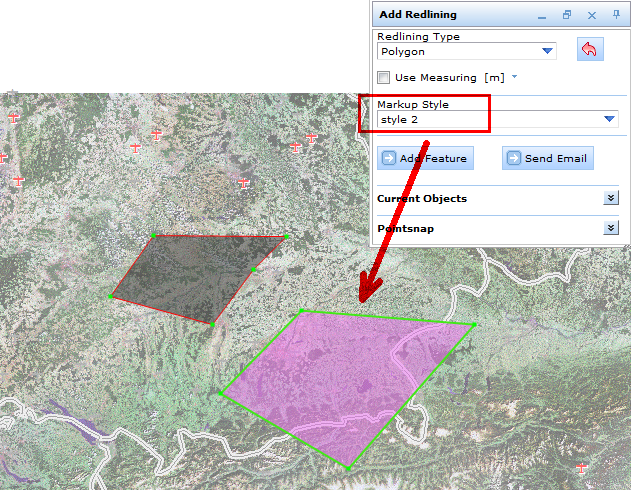Open the Redlining Type Polygon dropdown

point(547,51)
